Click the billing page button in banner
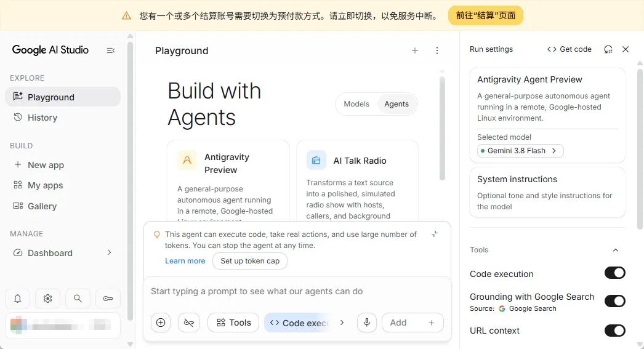The height and width of the screenshot is (349, 644). [x=486, y=15]
